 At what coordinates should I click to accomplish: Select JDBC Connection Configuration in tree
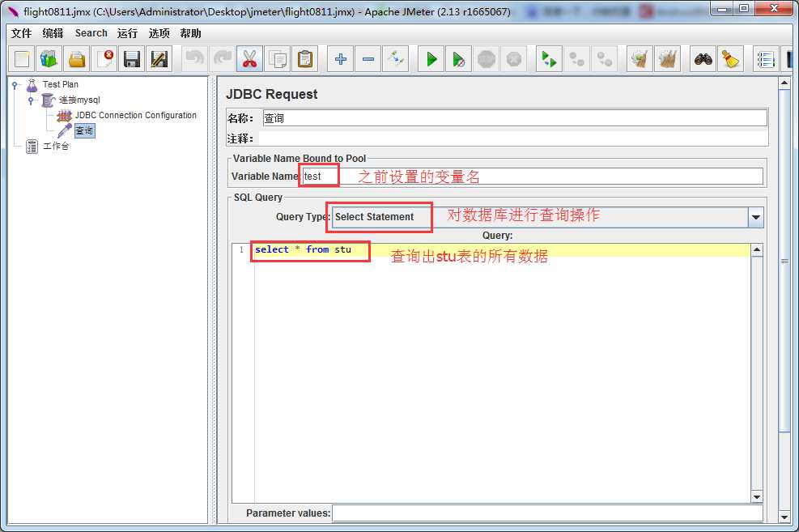click(135, 115)
